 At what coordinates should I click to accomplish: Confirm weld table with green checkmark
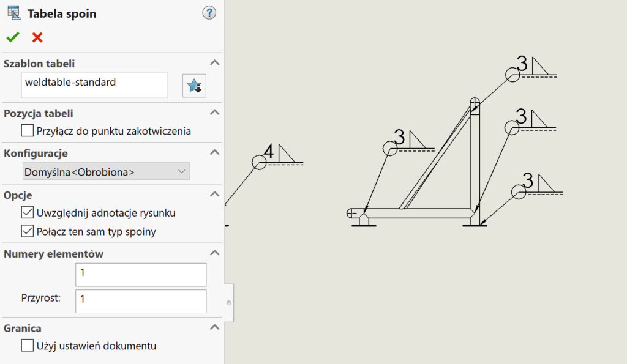(x=13, y=37)
